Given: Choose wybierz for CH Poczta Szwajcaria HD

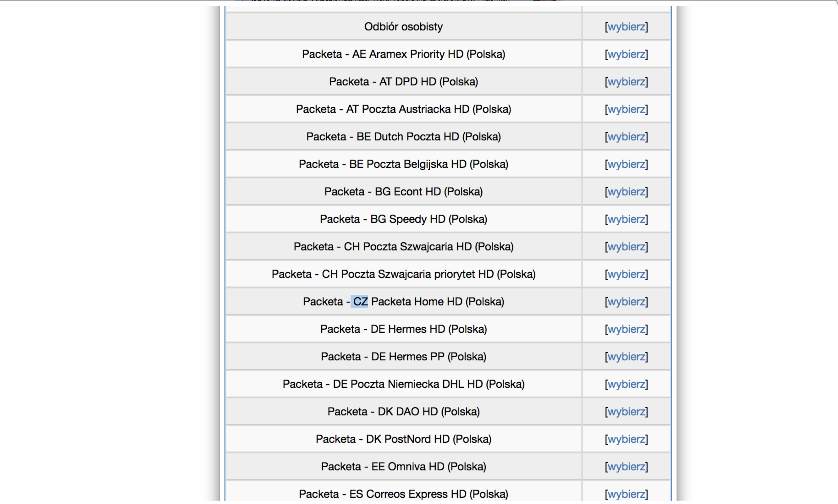Looking at the screenshot, I should click(626, 247).
